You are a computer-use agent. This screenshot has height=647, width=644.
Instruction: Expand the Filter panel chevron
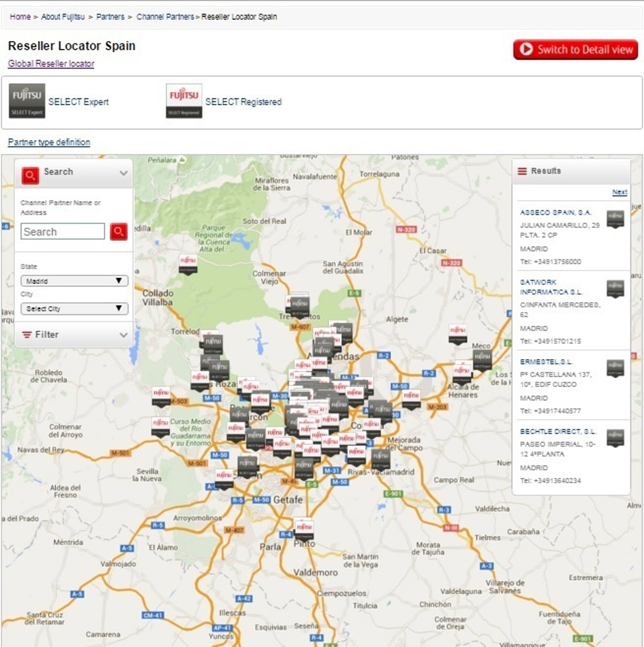[x=123, y=335]
